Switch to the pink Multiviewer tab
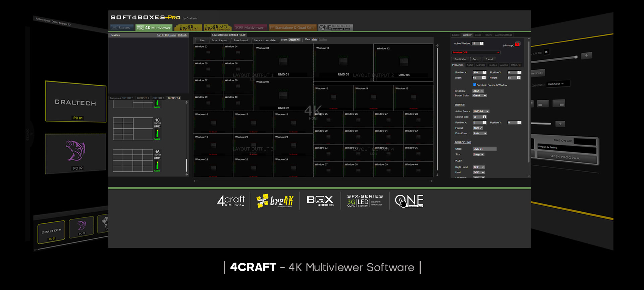The image size is (644, 290). (250, 28)
